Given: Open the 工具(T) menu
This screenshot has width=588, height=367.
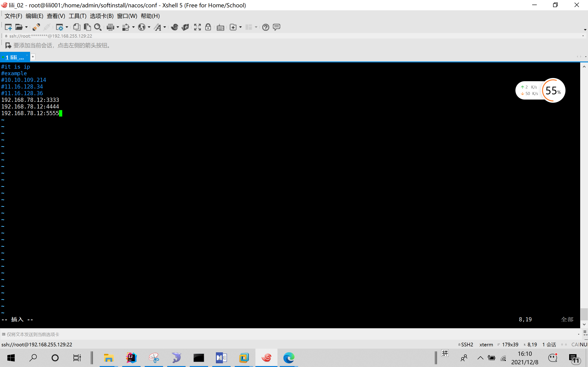Looking at the screenshot, I should [77, 16].
